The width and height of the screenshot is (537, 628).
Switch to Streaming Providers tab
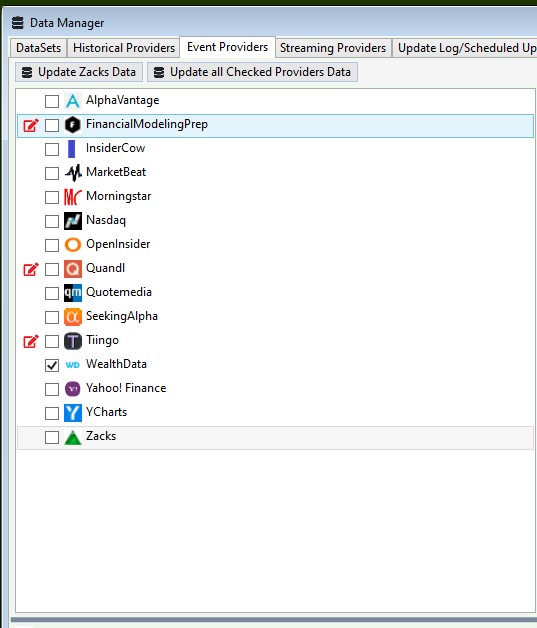coord(333,48)
